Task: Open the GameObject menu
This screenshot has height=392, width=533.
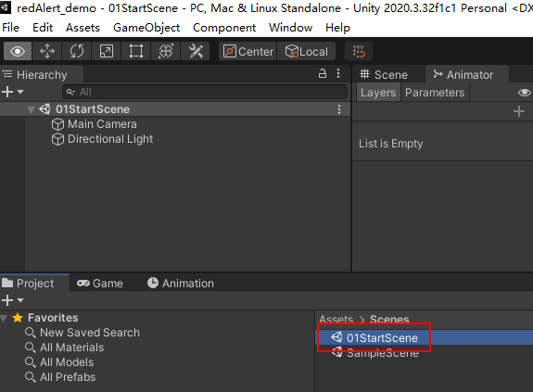Action: tap(146, 28)
